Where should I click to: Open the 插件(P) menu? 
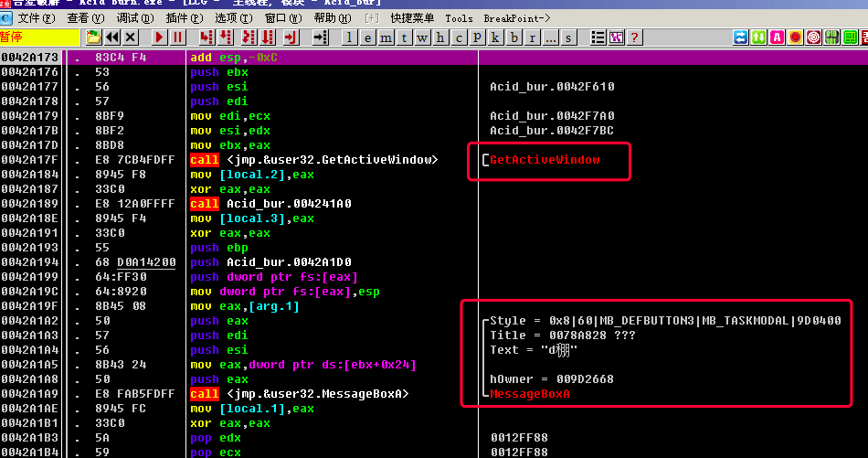[185, 18]
